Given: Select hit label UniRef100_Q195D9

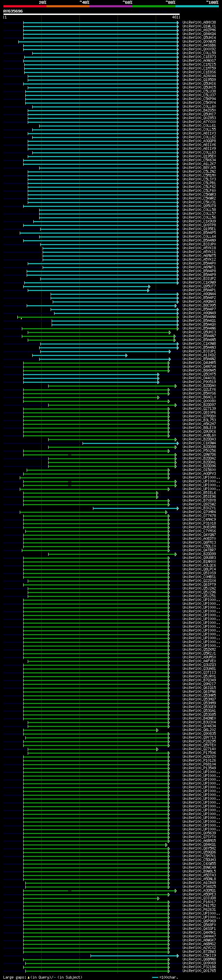Looking at the screenshot, I should (x=199, y=80).
